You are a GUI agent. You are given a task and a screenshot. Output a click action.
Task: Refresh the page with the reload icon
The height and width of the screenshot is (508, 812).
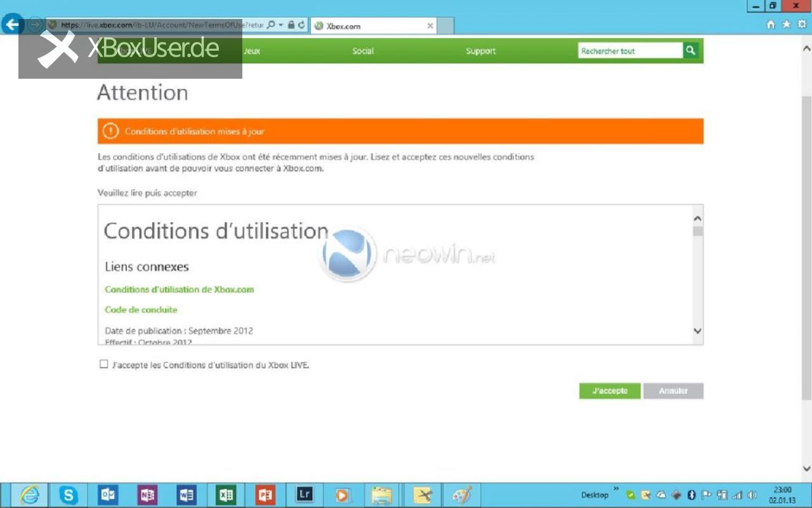coord(301,25)
